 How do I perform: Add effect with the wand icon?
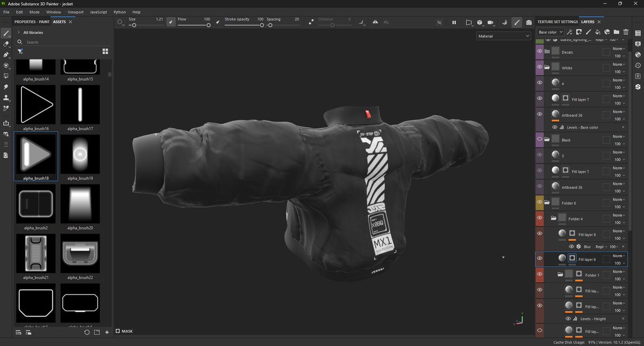pyautogui.click(x=570, y=32)
